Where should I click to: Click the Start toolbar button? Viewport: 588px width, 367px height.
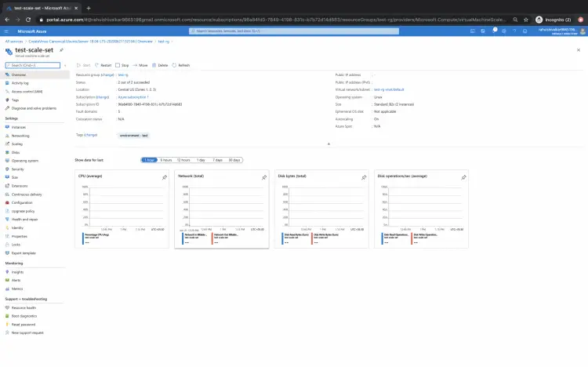pyautogui.click(x=83, y=65)
